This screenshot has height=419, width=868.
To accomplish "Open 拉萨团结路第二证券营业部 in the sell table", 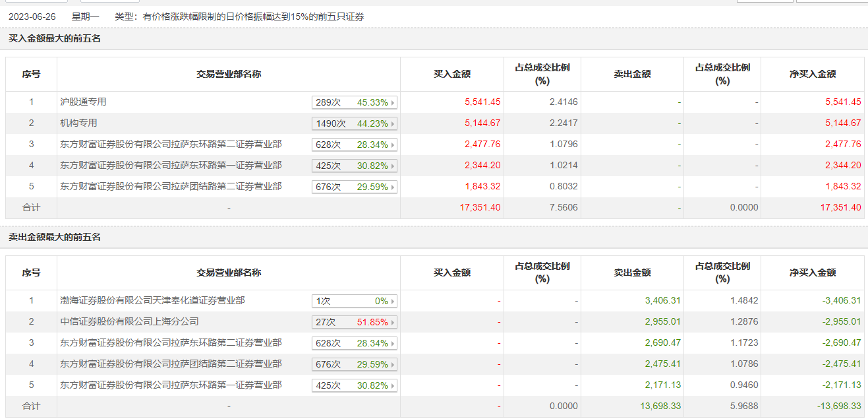I will pyautogui.click(x=171, y=364).
